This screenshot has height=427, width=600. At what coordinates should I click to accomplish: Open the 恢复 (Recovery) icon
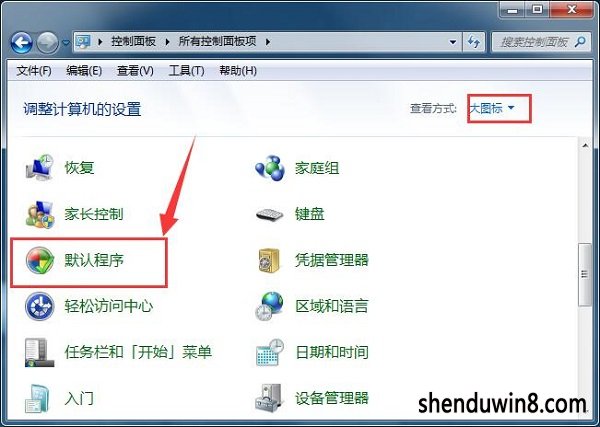point(39,167)
